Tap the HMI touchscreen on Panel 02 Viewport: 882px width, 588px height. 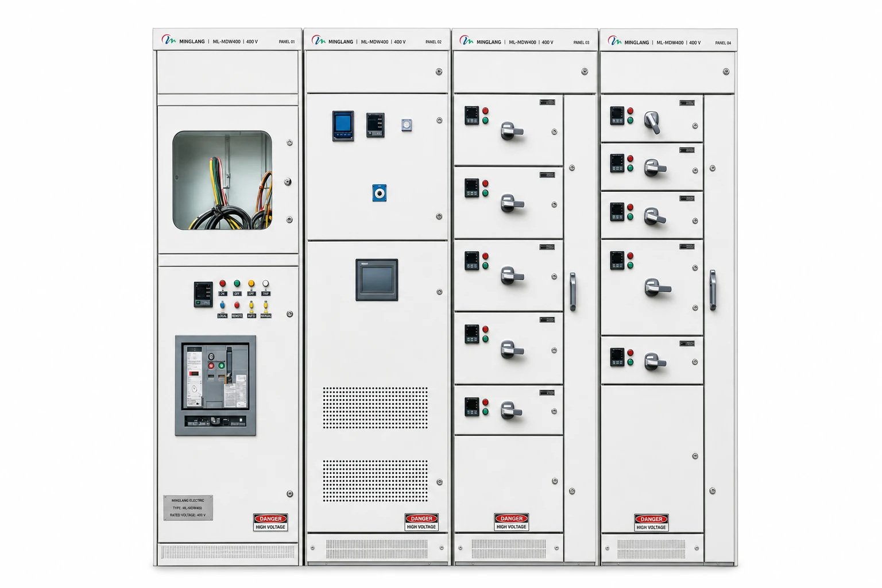(377, 280)
